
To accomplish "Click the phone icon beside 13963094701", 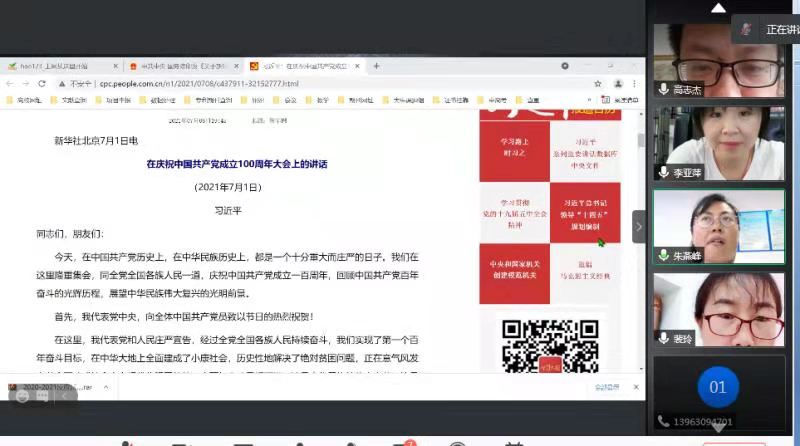I will coord(663,422).
